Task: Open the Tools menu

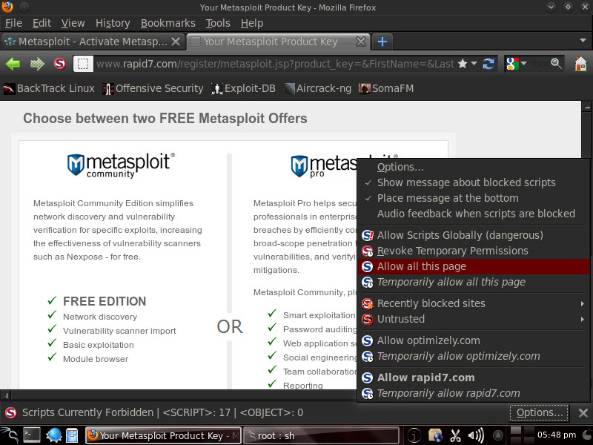Action: tap(218, 23)
